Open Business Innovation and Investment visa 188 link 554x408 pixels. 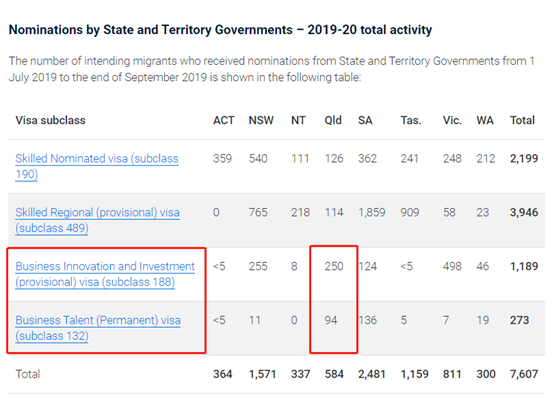pos(105,274)
